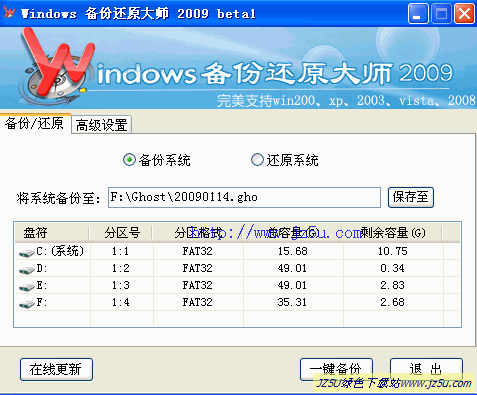Click partition number 1:3
477x395 pixels.
point(120,285)
